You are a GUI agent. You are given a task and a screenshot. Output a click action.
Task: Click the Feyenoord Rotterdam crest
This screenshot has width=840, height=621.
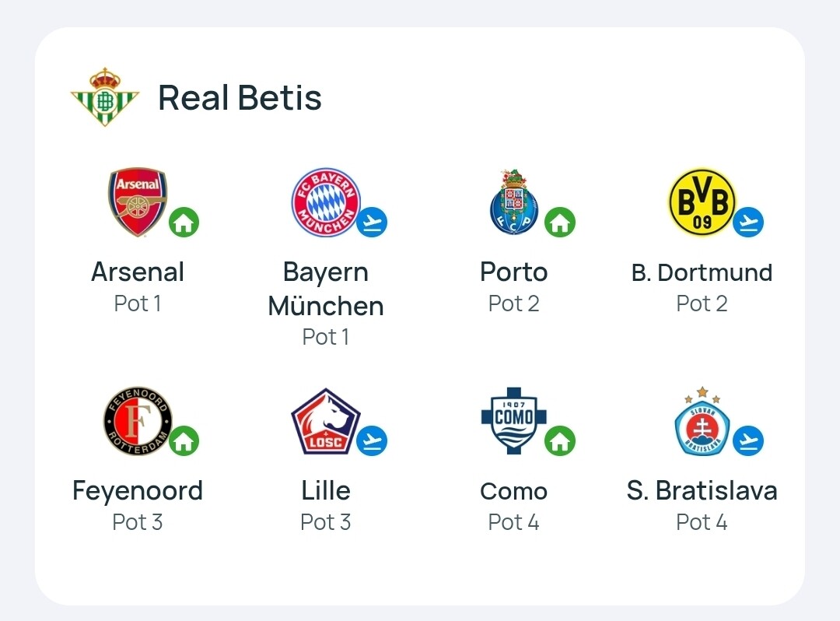tap(138, 420)
